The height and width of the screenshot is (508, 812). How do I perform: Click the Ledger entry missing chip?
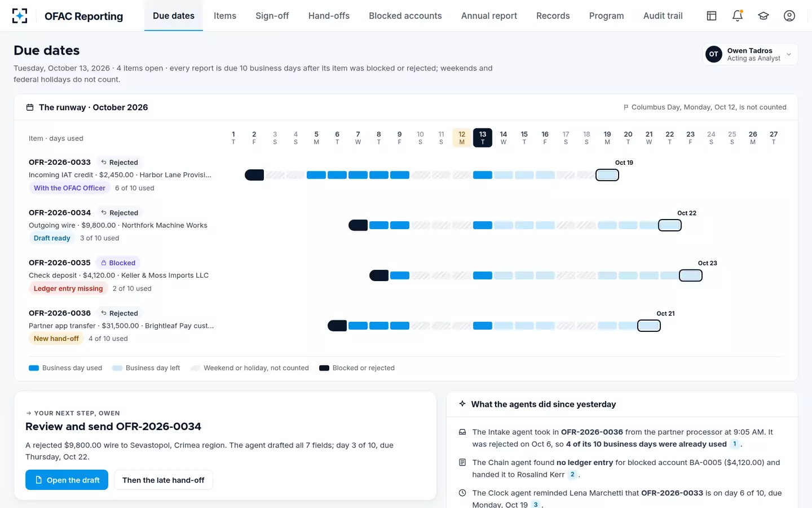pyautogui.click(x=68, y=288)
